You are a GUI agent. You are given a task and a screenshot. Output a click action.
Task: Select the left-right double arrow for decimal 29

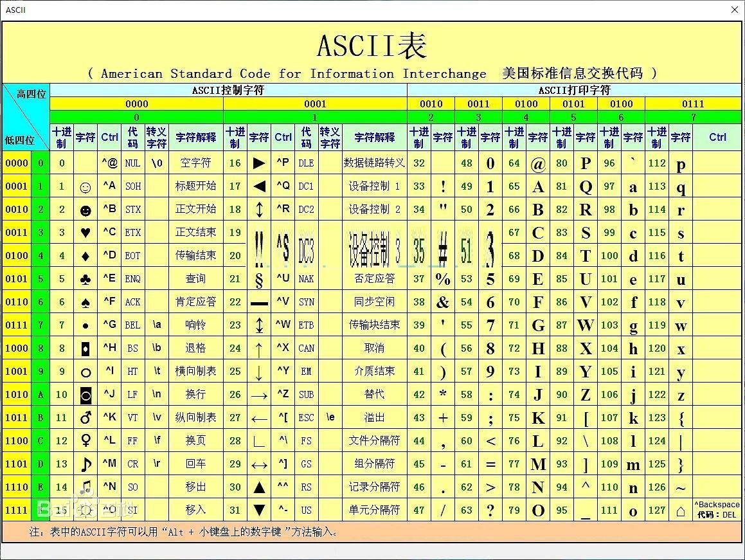point(259,464)
